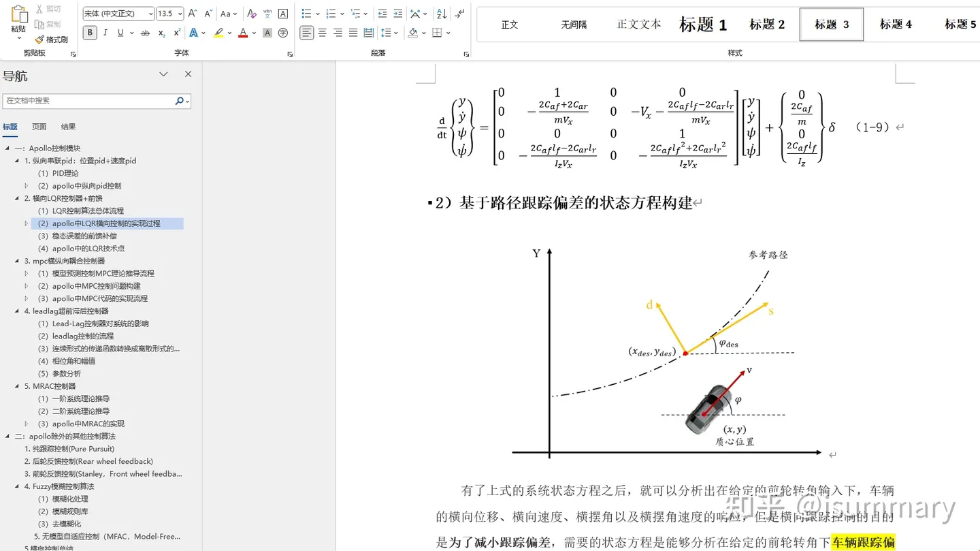Collapse the 2. 横向LQR控制器+前馈 heading
Viewport: 980px width, 551px height.
pos(16,198)
